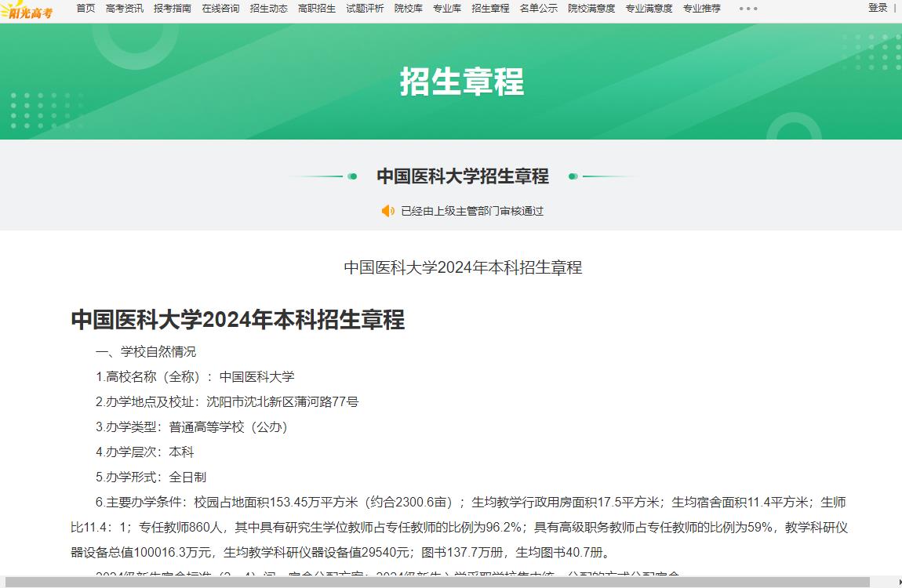Open the 高职招生 menu item
This screenshot has width=902, height=588.
coord(317,9)
